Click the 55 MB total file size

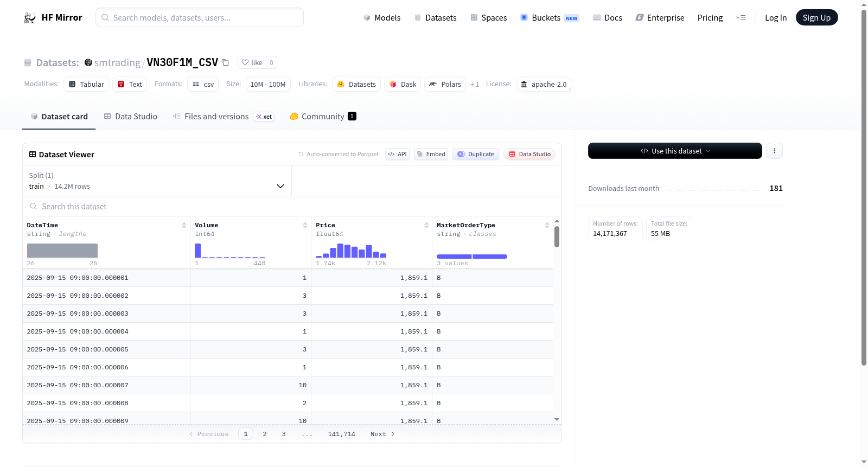click(660, 234)
